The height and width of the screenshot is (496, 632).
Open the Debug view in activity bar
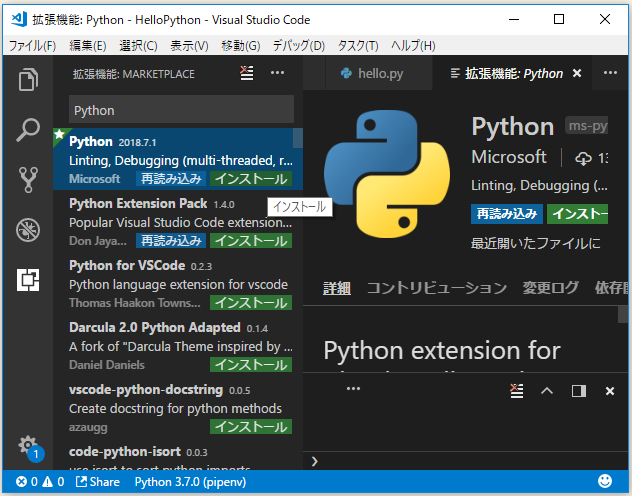28,230
